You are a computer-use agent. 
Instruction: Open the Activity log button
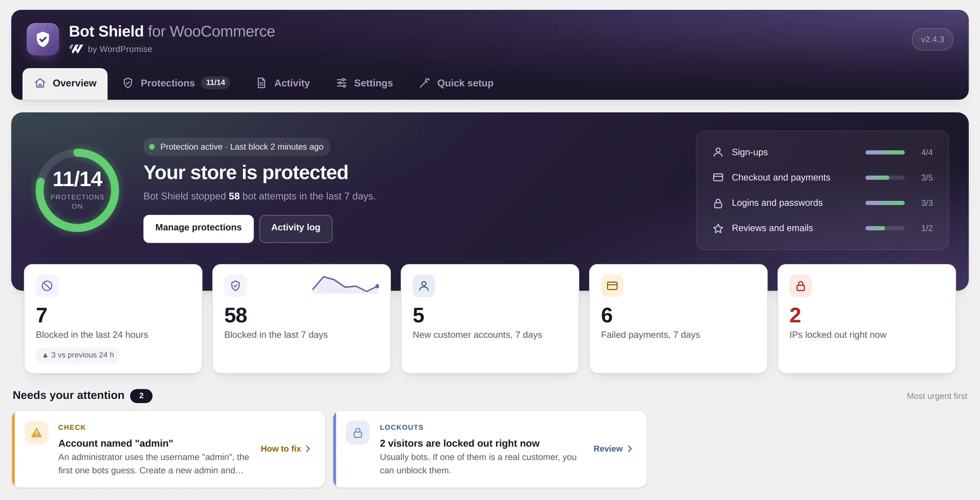point(296,229)
